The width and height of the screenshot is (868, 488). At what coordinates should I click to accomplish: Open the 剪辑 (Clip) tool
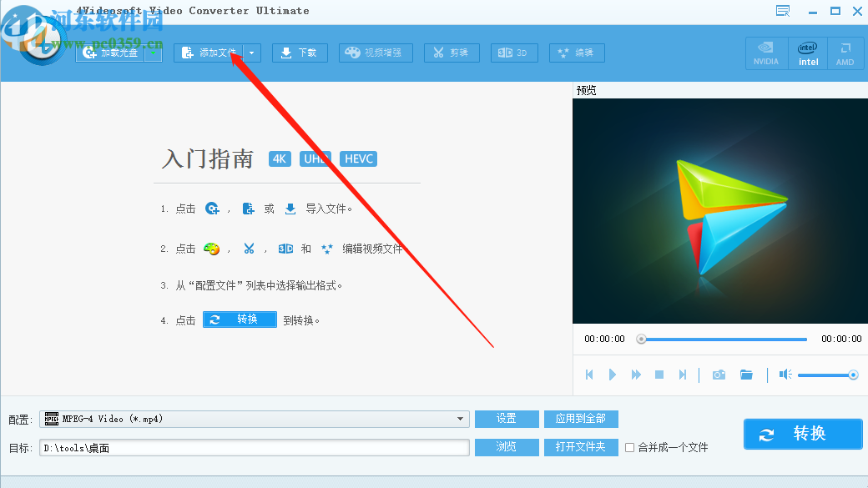[x=452, y=52]
